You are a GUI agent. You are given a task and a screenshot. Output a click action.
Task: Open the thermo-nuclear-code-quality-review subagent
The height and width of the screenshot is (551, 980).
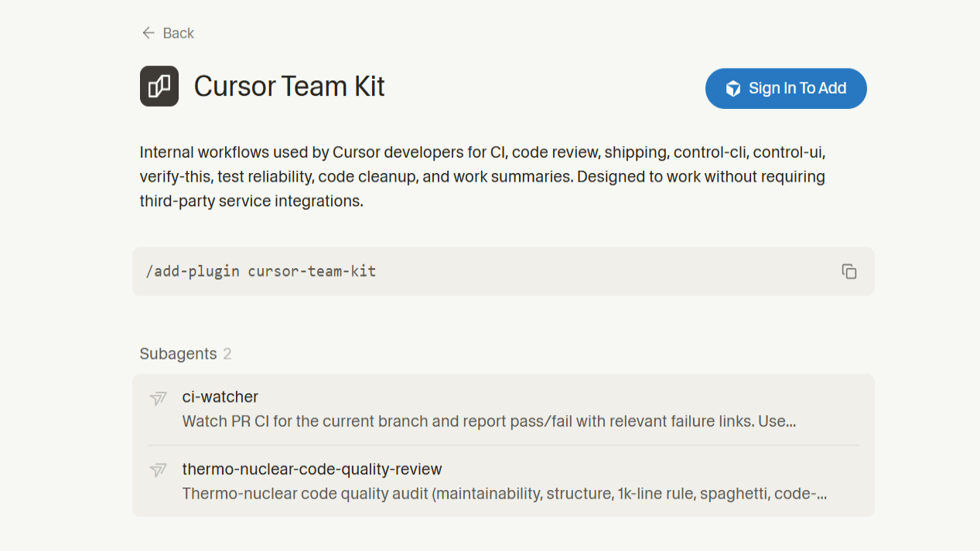(x=504, y=481)
